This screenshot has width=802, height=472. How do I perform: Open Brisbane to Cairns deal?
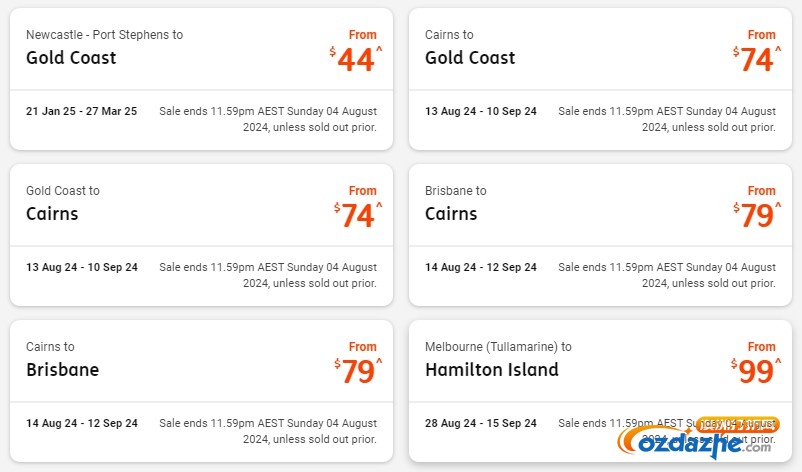pos(600,235)
